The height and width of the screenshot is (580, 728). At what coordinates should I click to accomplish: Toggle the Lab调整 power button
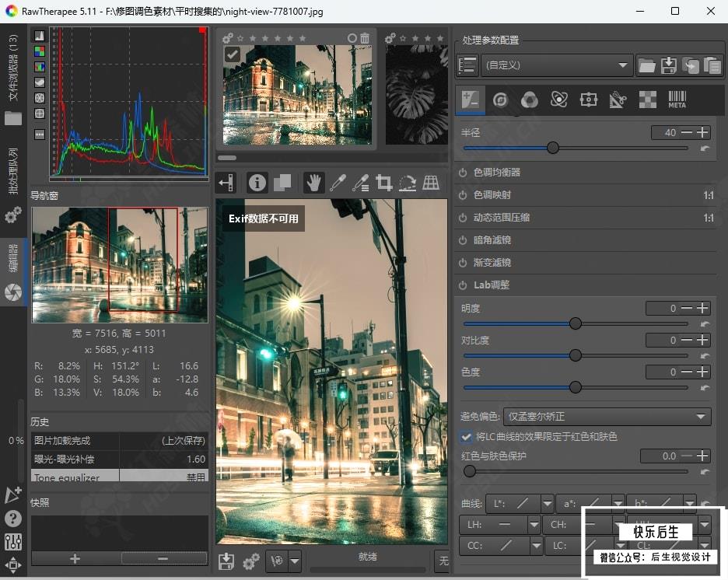463,285
